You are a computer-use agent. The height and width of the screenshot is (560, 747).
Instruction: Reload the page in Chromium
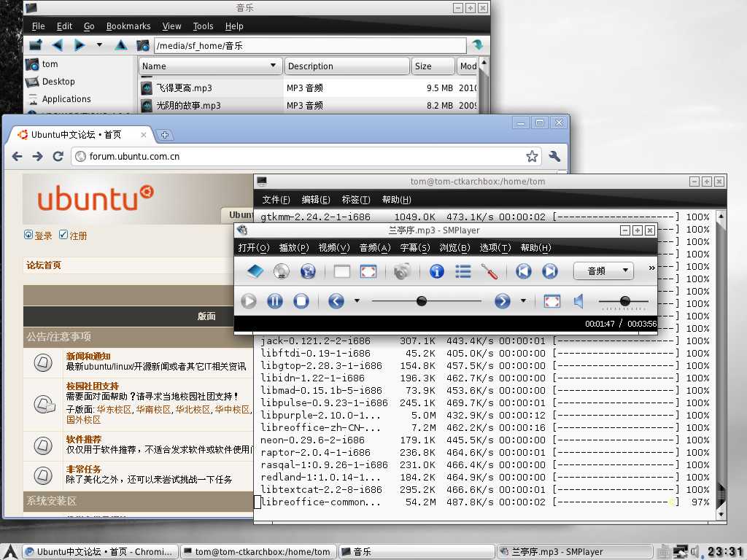click(x=58, y=156)
